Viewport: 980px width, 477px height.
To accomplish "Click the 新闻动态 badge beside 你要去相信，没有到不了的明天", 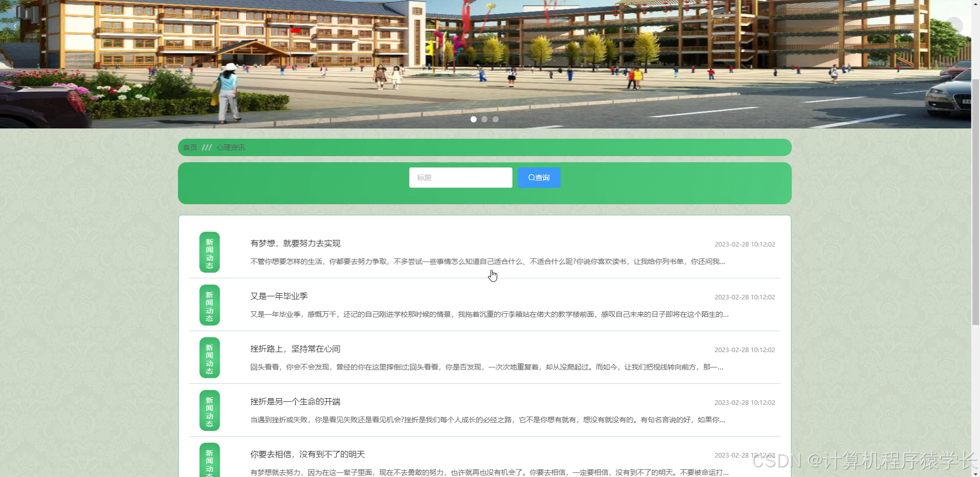I will pos(209,460).
